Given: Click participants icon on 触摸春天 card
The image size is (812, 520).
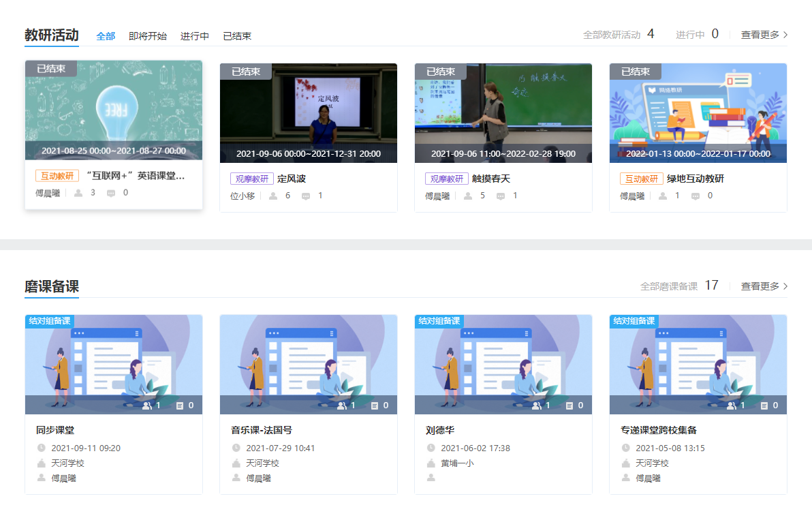Looking at the screenshot, I should (x=467, y=196).
